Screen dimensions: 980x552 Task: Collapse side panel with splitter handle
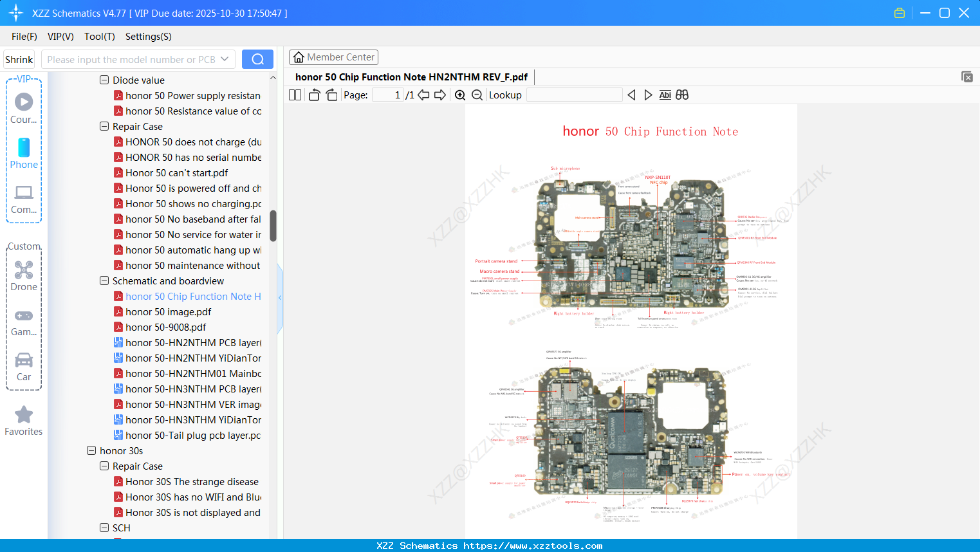click(x=280, y=297)
